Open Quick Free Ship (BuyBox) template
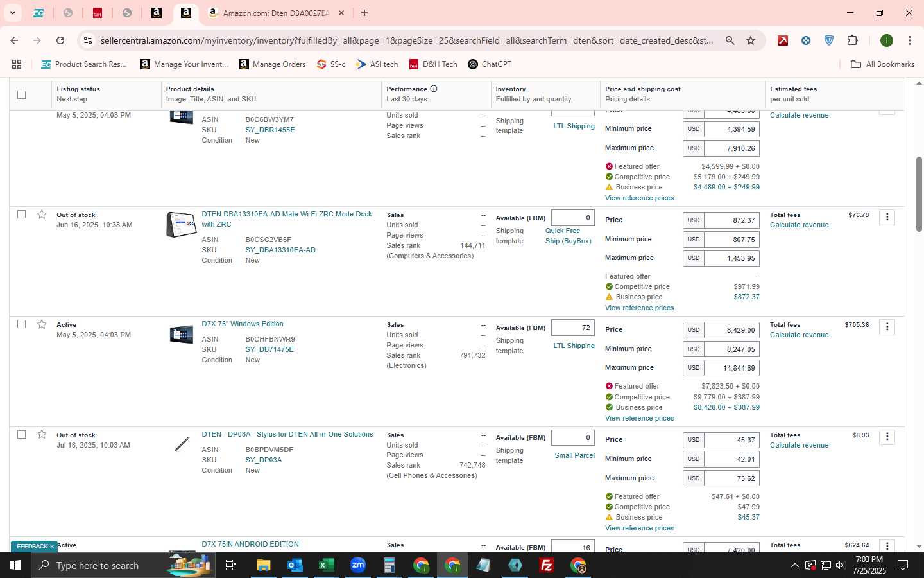 coord(569,236)
